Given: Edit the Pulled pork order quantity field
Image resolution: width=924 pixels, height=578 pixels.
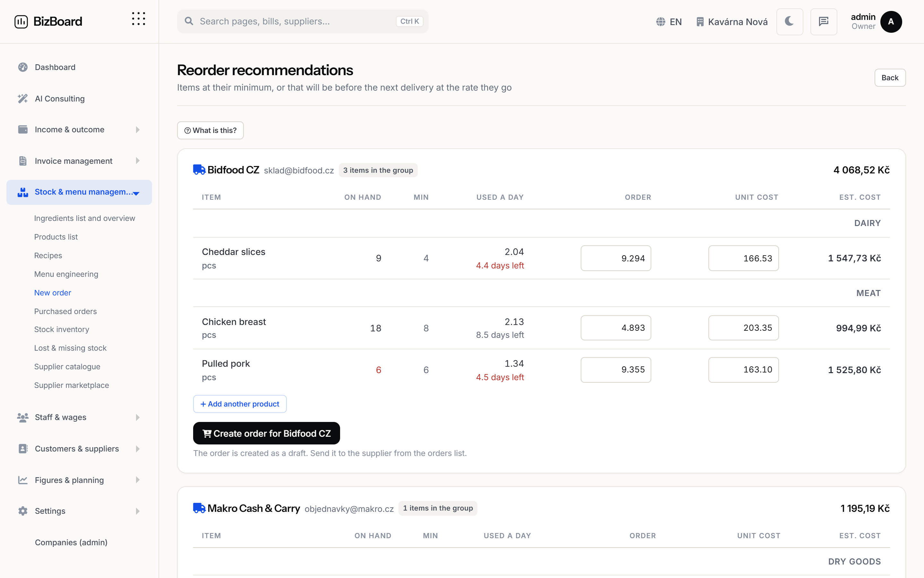Looking at the screenshot, I should tap(615, 370).
